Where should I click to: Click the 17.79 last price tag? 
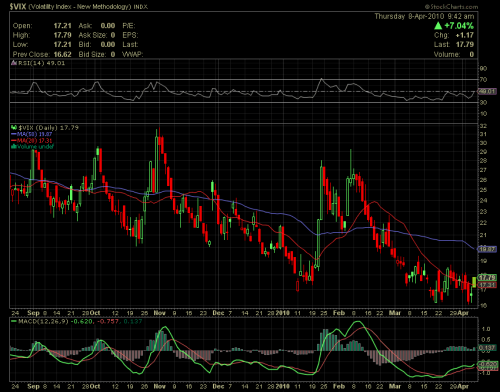tap(487, 277)
